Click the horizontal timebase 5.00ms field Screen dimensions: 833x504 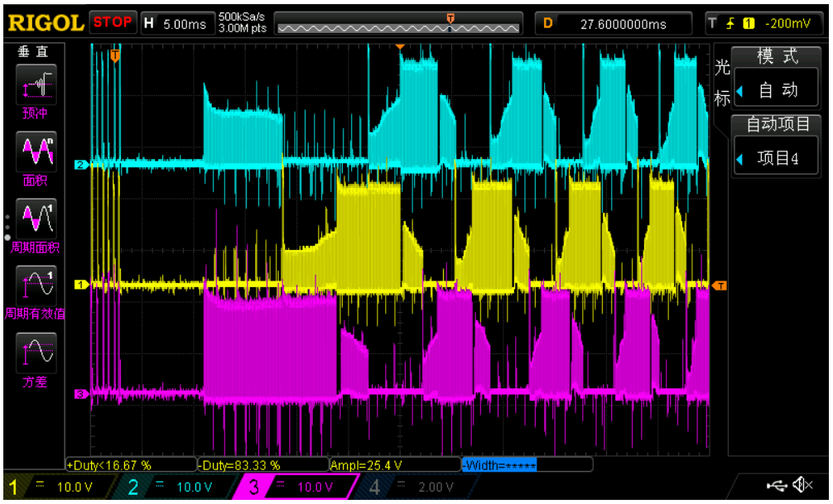coord(178,24)
